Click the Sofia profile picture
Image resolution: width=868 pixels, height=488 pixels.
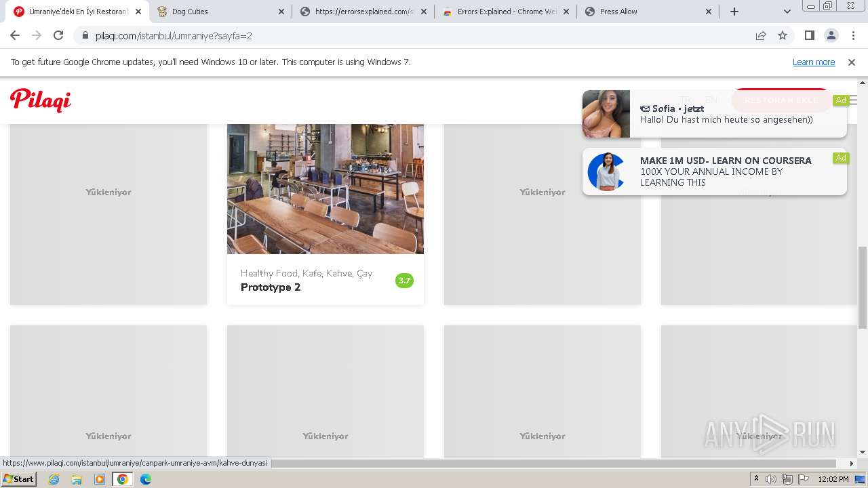click(x=606, y=114)
